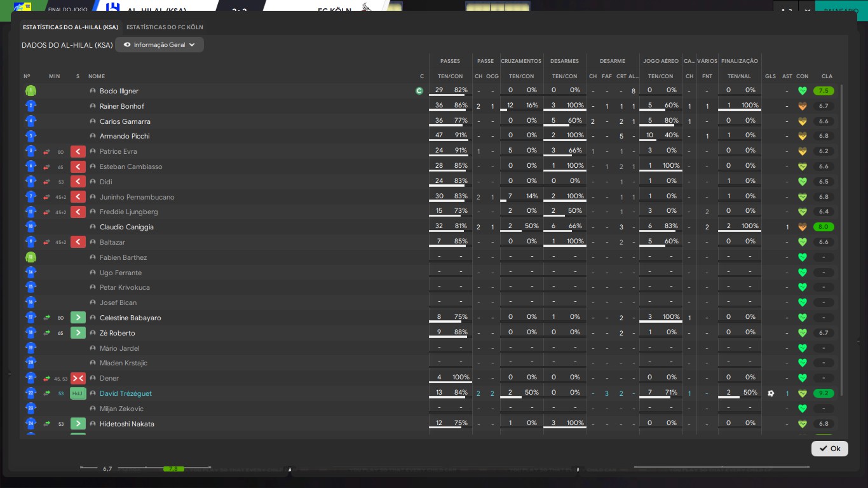This screenshot has height=488, width=868.
Task: Click Bodo Illgner's captain badge icon
Action: 419,91
